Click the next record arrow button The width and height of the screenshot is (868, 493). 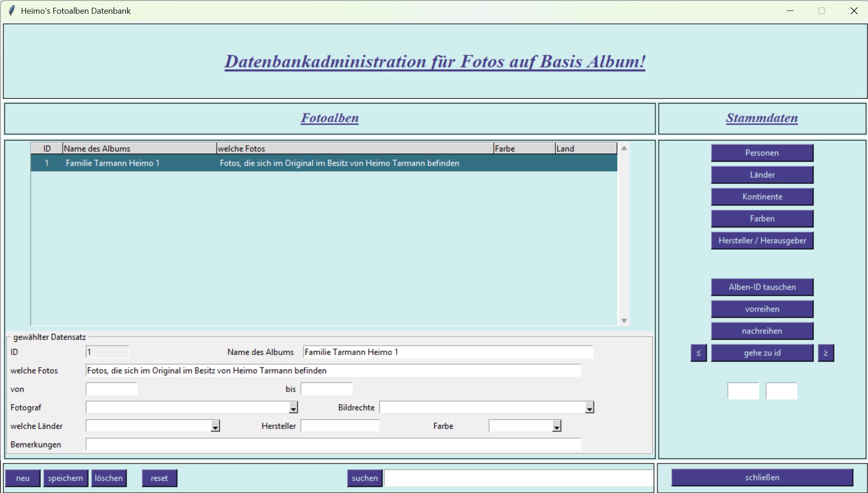coord(826,353)
